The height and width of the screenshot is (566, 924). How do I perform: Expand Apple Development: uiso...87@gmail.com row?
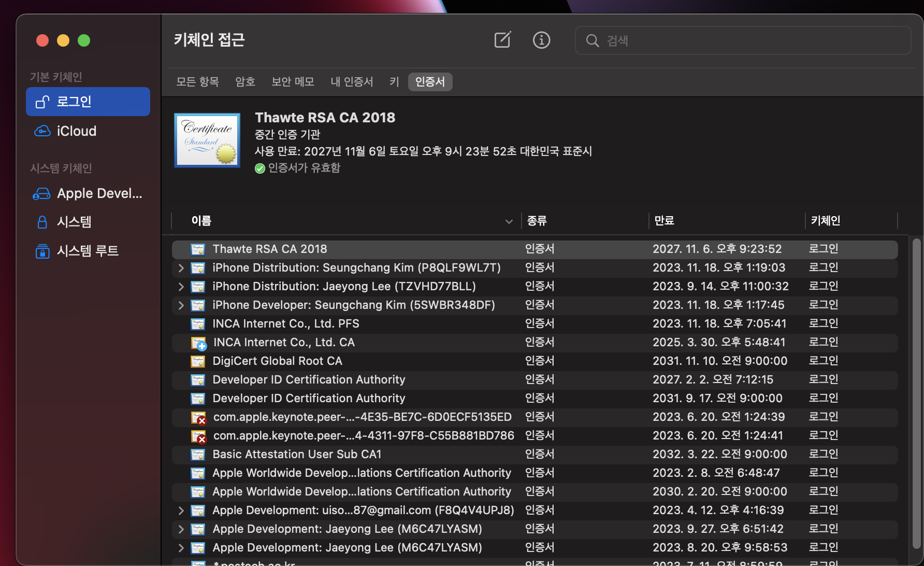(x=181, y=511)
